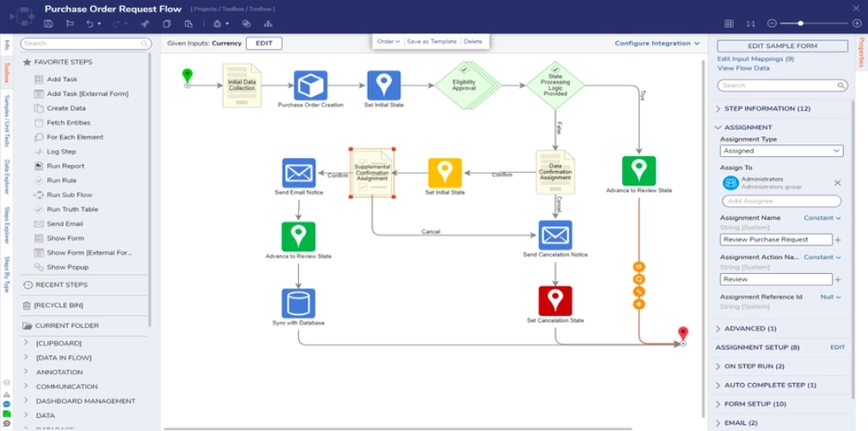Toggle the grid view icon

[x=729, y=23]
